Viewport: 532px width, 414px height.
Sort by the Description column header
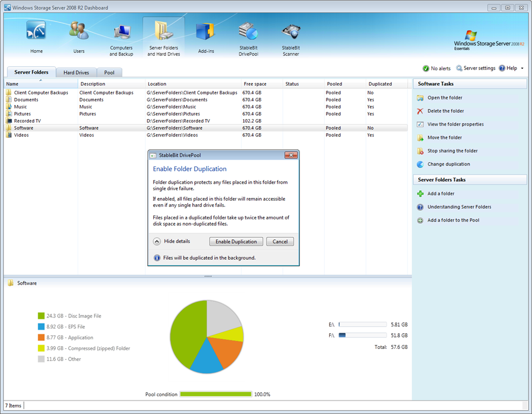point(112,84)
